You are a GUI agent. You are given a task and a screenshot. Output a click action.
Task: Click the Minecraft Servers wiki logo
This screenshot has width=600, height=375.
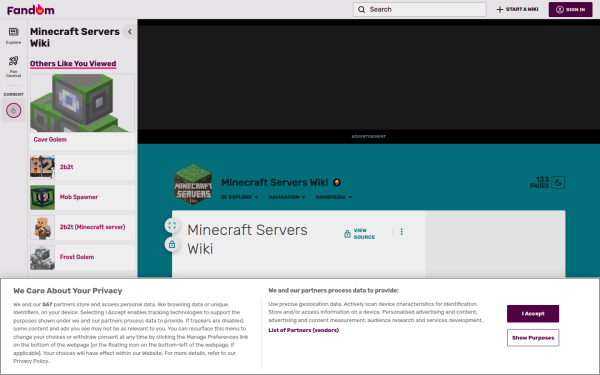pyautogui.click(x=193, y=184)
